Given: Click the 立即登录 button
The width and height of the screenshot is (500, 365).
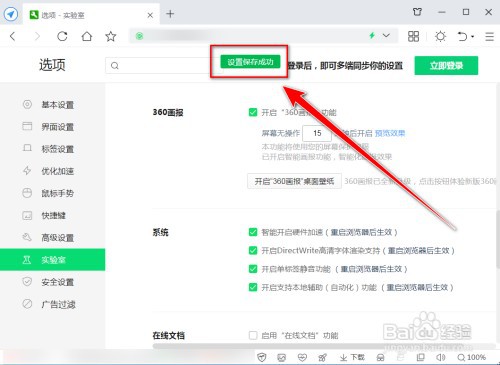Looking at the screenshot, I should 446,66.
